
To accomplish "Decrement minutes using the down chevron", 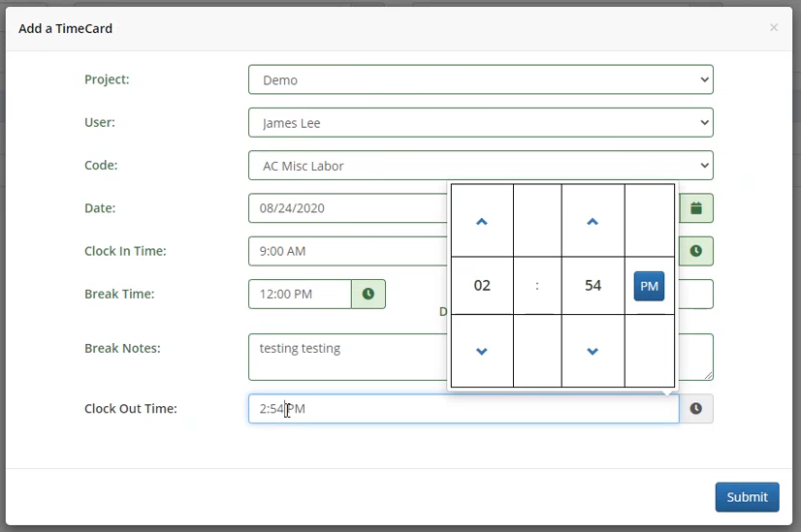I will point(593,351).
